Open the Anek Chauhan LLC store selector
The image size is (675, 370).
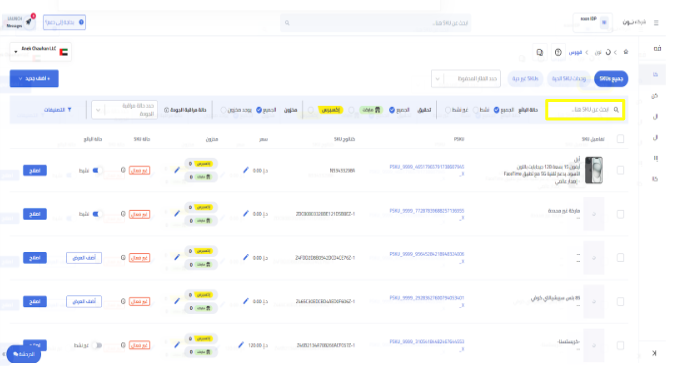40,52
